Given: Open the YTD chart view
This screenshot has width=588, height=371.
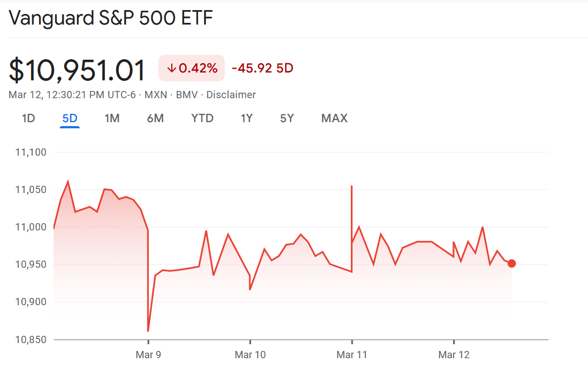Looking at the screenshot, I should click(203, 118).
